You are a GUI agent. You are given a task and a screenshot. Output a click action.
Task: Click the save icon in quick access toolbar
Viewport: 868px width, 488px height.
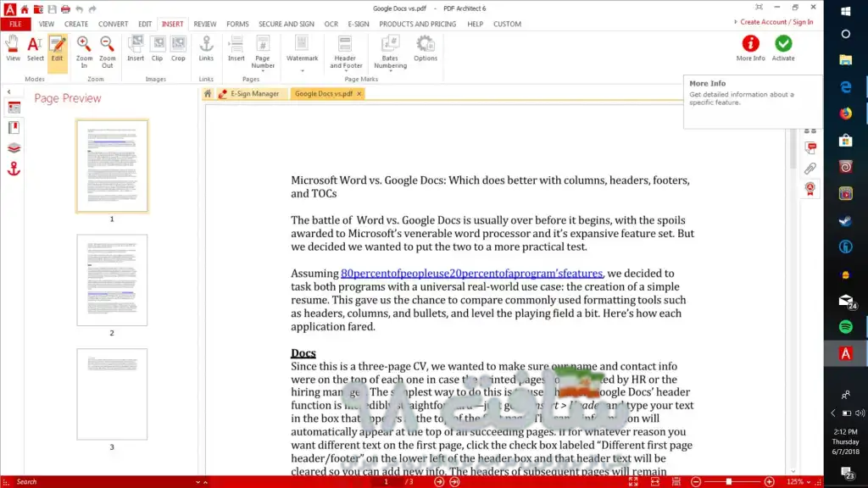pos(52,8)
